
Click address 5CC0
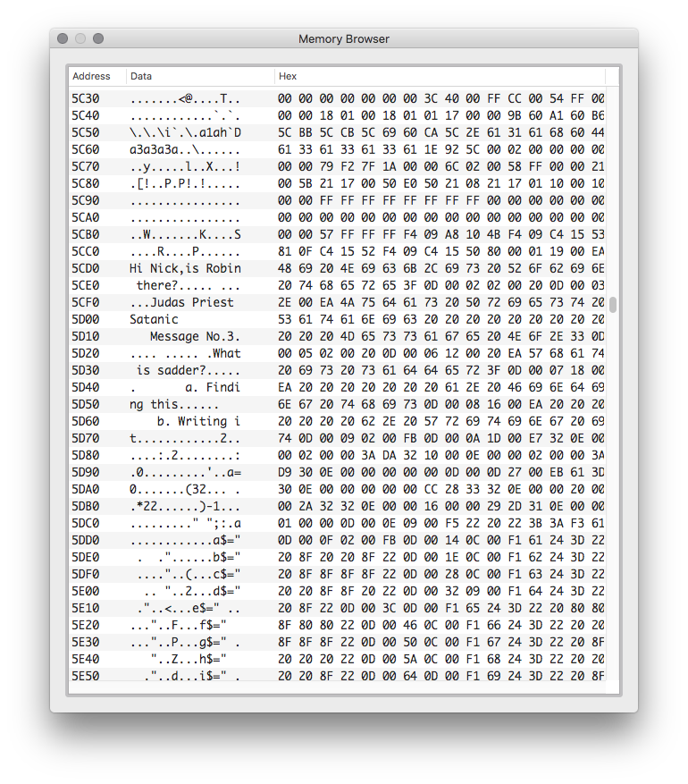click(86, 251)
